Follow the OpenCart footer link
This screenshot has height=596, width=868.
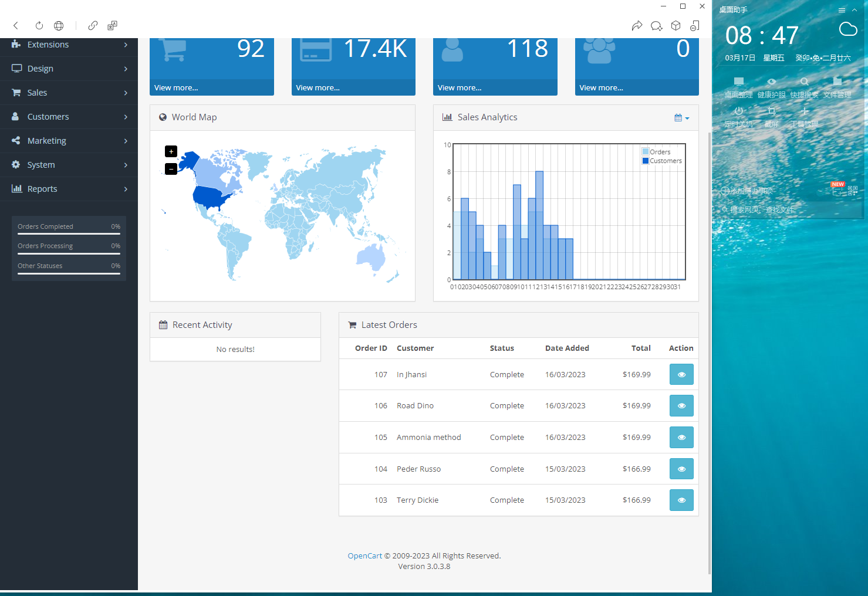tap(364, 556)
